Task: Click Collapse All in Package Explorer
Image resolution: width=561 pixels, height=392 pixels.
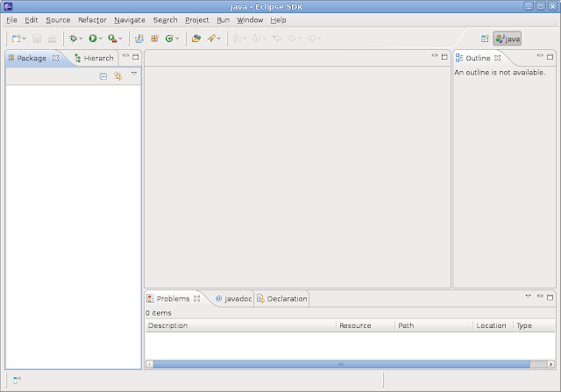Action: 103,76
